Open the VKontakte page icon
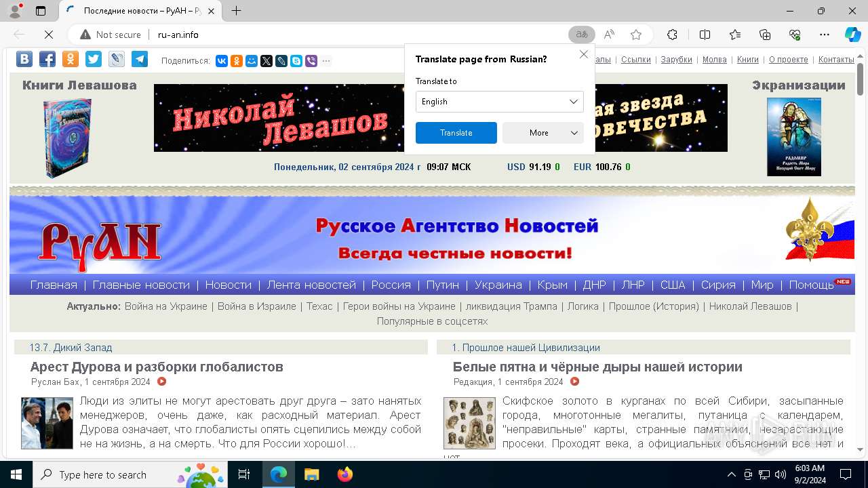The image size is (868, 488). (x=24, y=59)
